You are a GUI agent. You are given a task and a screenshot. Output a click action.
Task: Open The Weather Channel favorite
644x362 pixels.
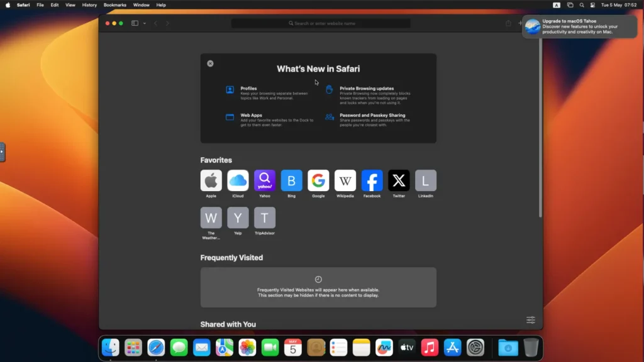211,217
